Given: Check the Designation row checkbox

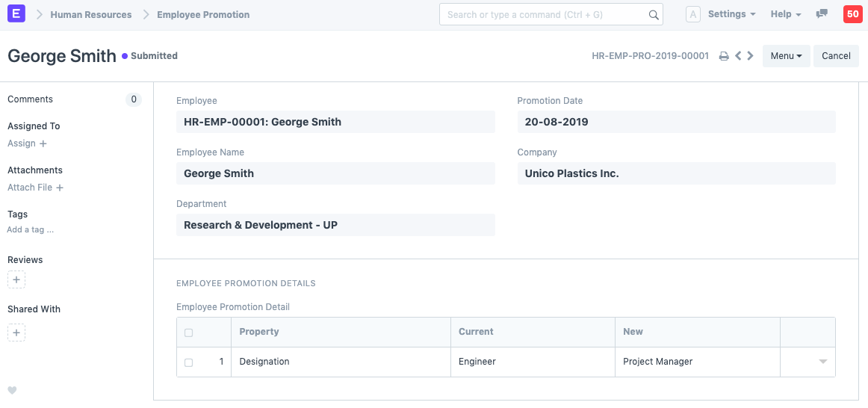Looking at the screenshot, I should coord(188,362).
